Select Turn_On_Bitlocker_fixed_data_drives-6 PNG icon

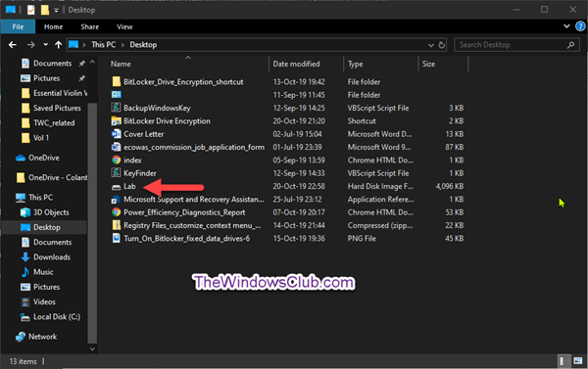coord(117,239)
